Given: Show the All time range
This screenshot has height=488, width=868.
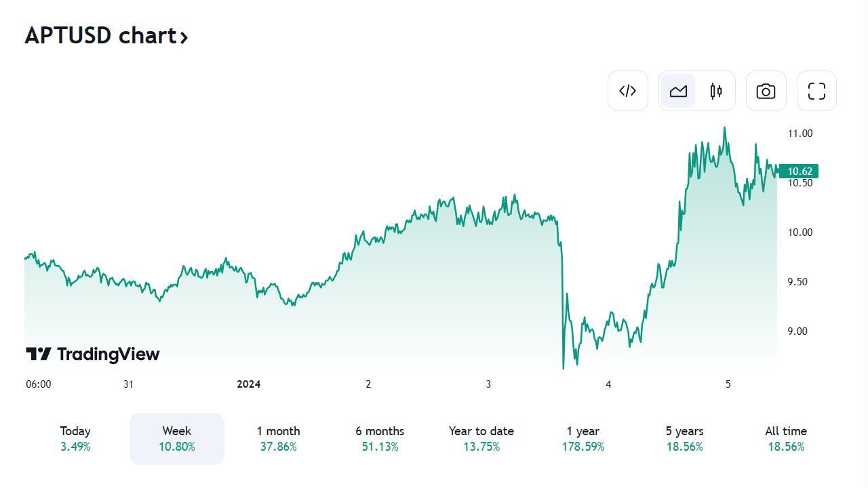Looking at the screenshot, I should (786, 439).
